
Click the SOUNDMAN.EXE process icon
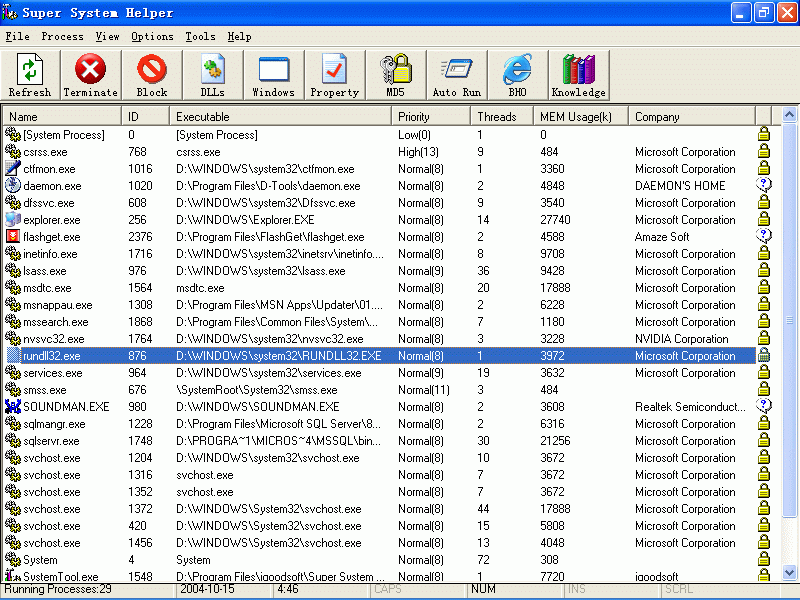13,406
